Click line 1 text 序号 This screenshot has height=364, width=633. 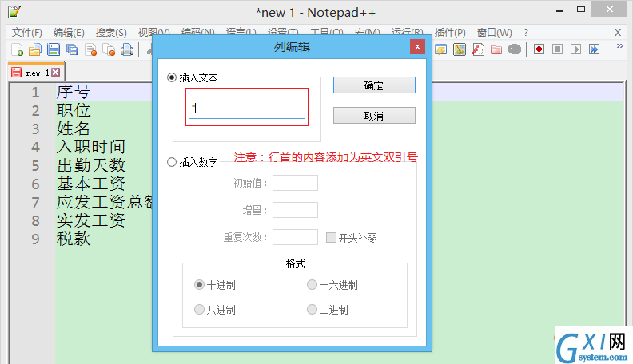[x=73, y=92]
